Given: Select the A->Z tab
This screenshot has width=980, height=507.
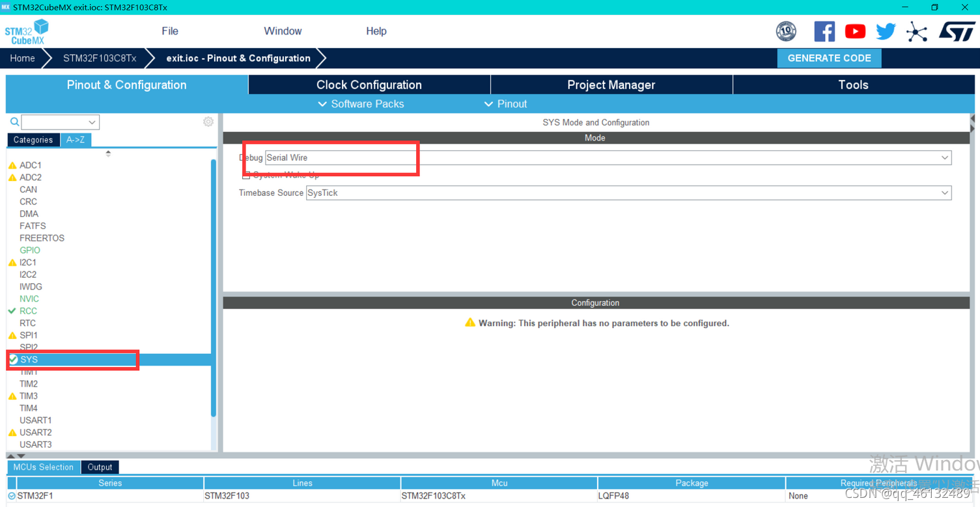Looking at the screenshot, I should coord(76,140).
